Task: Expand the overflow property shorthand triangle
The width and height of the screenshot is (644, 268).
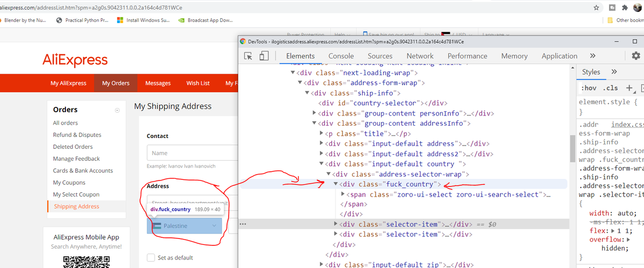Action: tap(628, 240)
